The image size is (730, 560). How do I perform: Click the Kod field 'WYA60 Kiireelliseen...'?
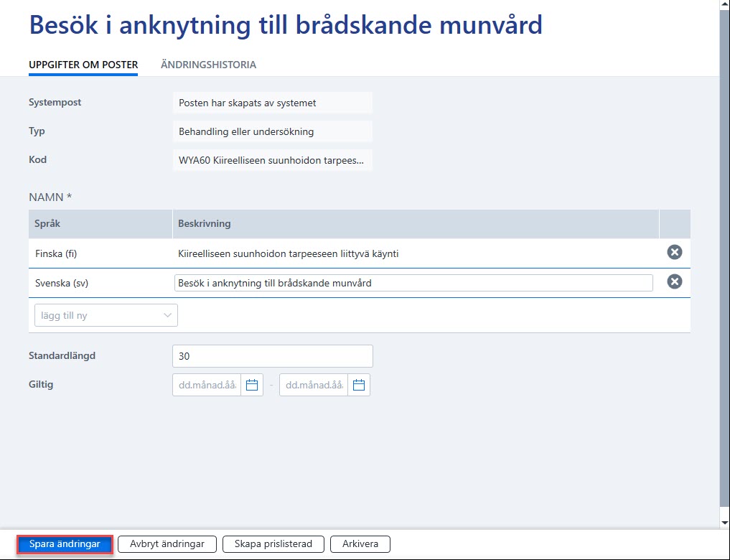[272, 160]
